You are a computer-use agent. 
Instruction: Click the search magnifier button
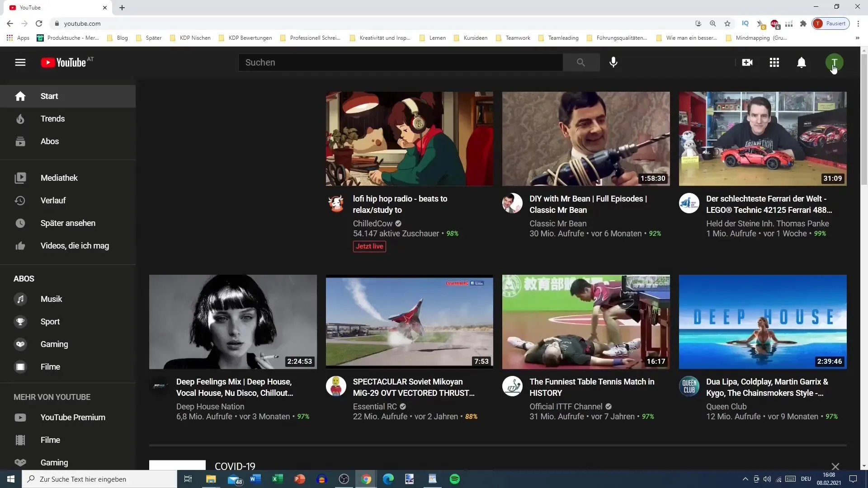[581, 62]
